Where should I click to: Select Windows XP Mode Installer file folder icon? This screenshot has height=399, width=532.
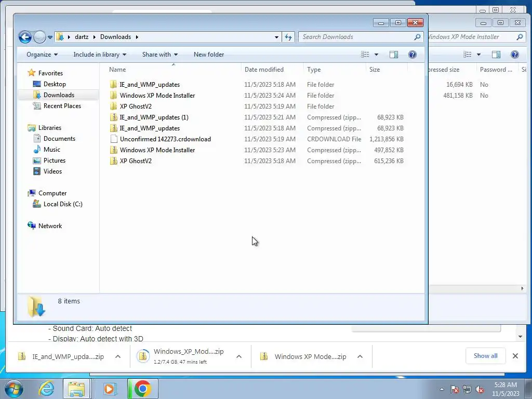[x=114, y=96]
